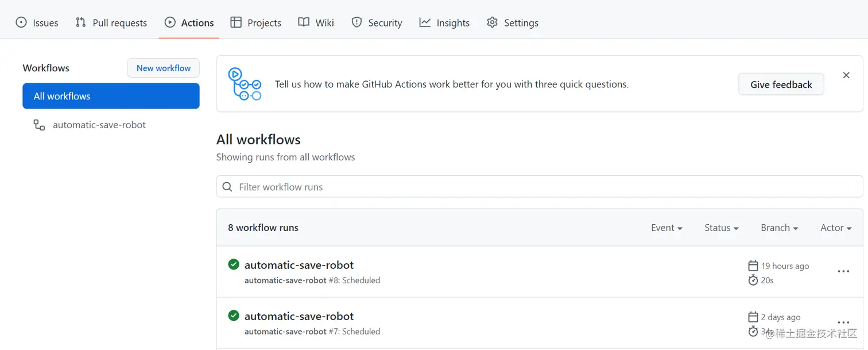Image resolution: width=868 pixels, height=350 pixels.
Task: Click stopwatch icon next to 20s
Action: tap(753, 280)
